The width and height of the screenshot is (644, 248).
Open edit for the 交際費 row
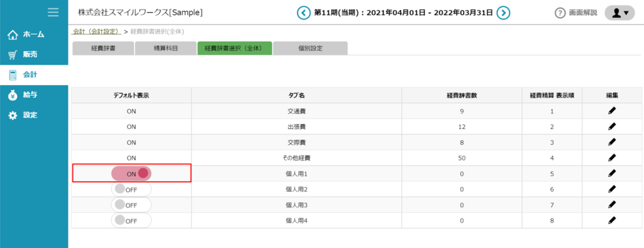(612, 142)
